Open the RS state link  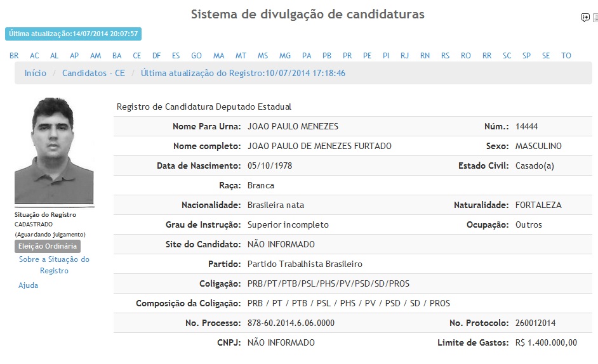pos(445,56)
